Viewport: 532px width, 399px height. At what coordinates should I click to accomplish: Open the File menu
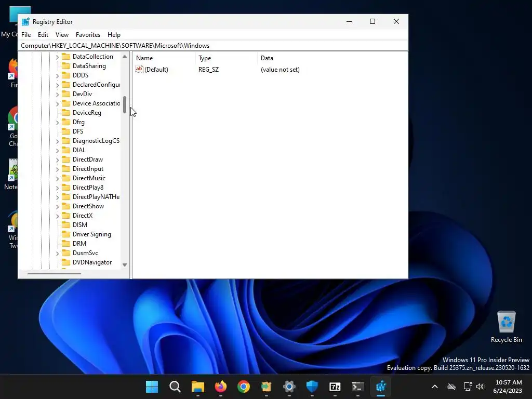tap(26, 35)
